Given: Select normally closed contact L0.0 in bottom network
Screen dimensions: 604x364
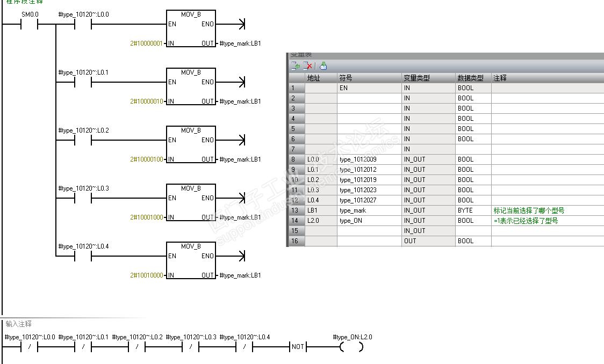Looking at the screenshot, I should click(x=29, y=347).
